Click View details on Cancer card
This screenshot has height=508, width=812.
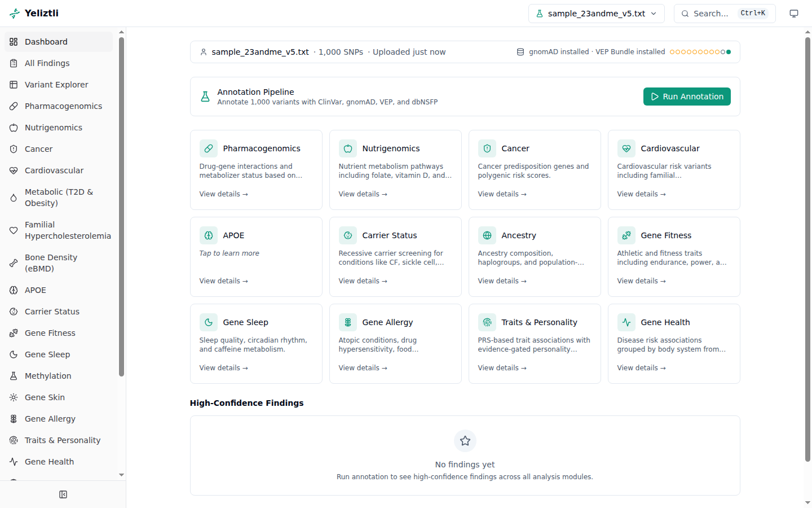pos(502,194)
